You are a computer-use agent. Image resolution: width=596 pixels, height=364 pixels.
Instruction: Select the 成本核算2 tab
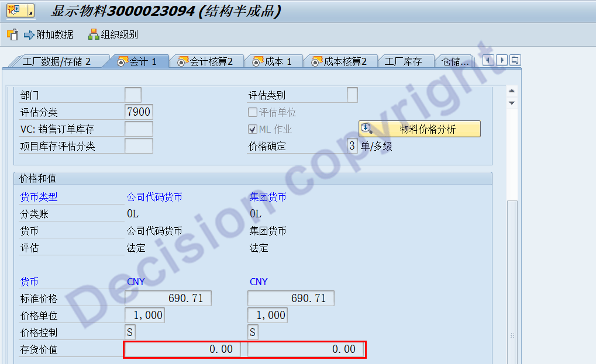[340, 61]
